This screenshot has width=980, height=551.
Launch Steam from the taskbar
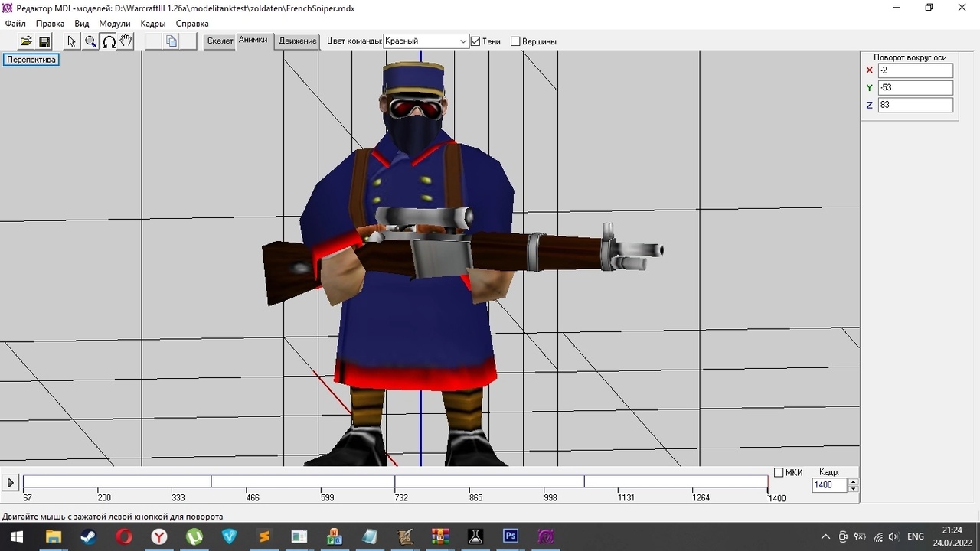pyautogui.click(x=89, y=536)
